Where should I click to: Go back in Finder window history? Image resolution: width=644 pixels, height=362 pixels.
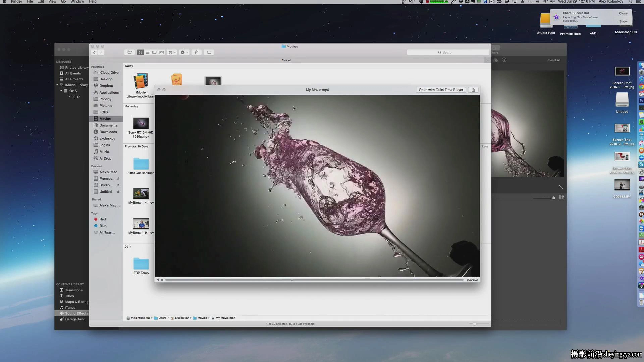pyautogui.click(x=94, y=52)
